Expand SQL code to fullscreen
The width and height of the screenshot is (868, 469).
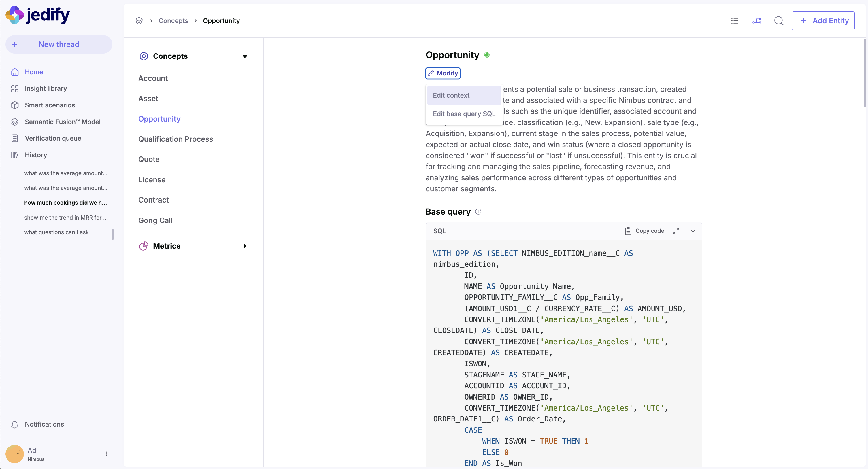point(676,231)
